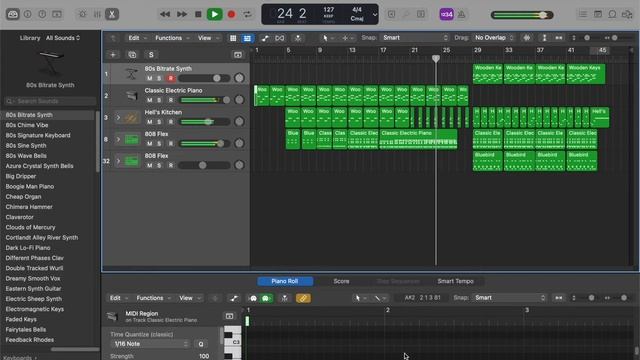Open the List Editors button
This screenshot has height=360, width=640.
582,14
